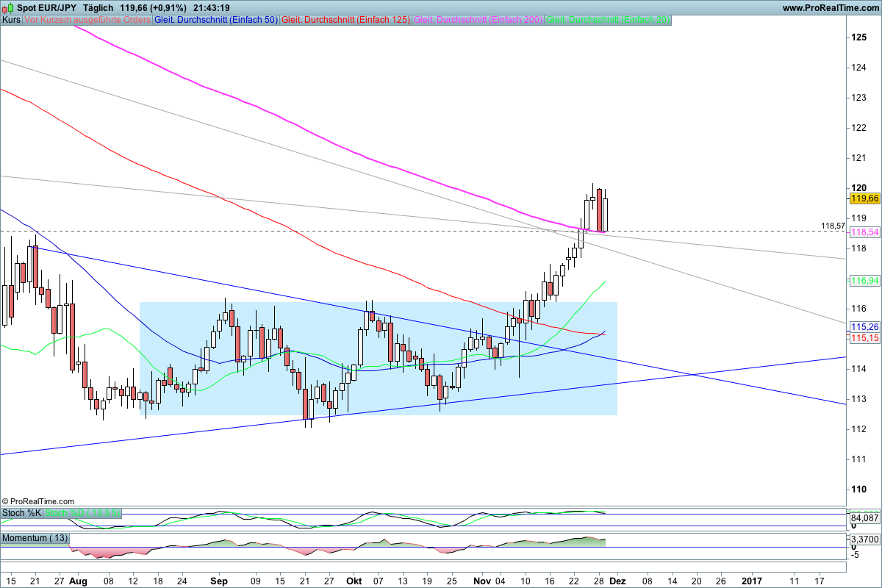Viewport: 882px width, 588px height.
Task: Click the 3,3700 momentum value tag
Action: (x=865, y=539)
